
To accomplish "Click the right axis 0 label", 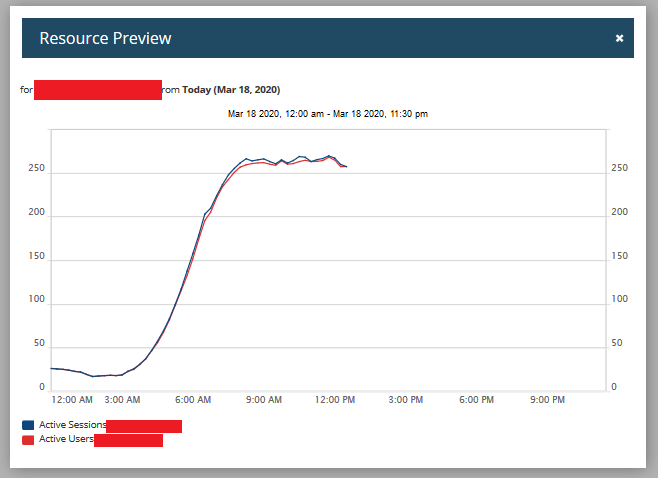I will coord(614,387).
